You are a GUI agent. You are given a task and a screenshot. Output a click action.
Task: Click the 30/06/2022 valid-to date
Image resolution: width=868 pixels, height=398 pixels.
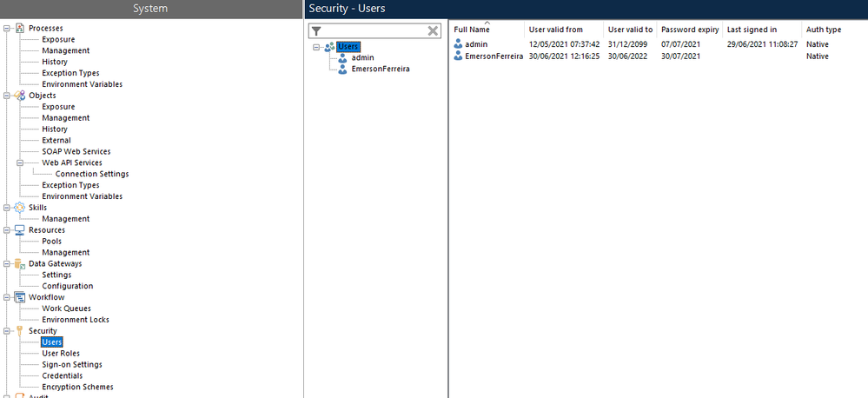(626, 56)
